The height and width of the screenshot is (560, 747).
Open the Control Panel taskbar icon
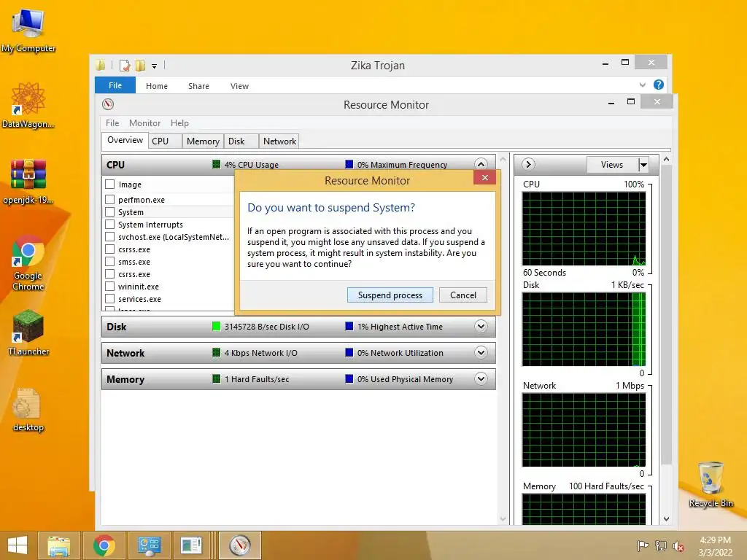point(149,545)
